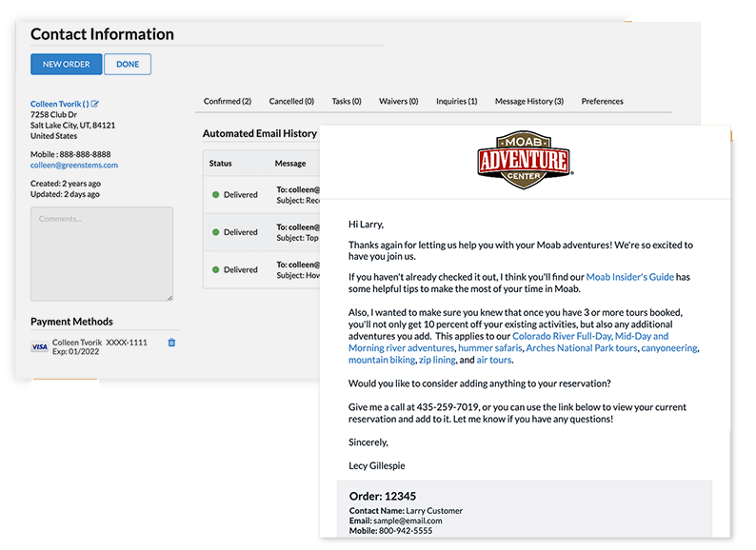Click the Order: 12345 heading
This screenshot has width=756, height=550.
(x=383, y=496)
